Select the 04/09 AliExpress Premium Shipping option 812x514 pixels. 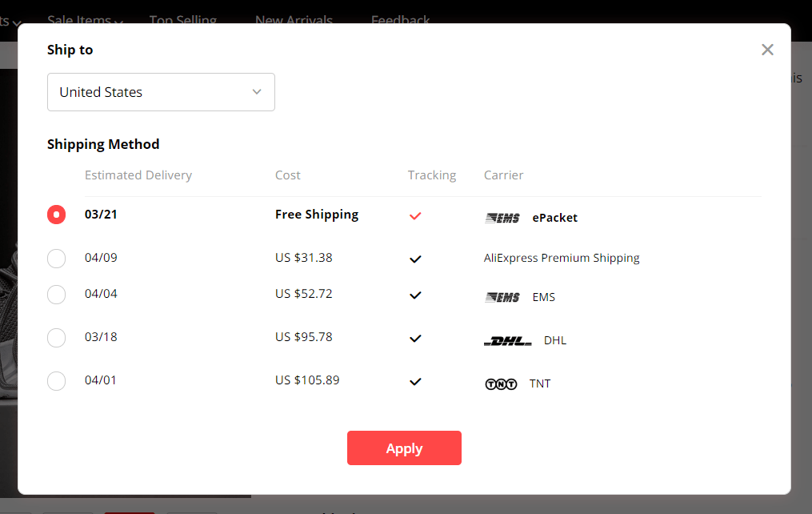coord(57,259)
